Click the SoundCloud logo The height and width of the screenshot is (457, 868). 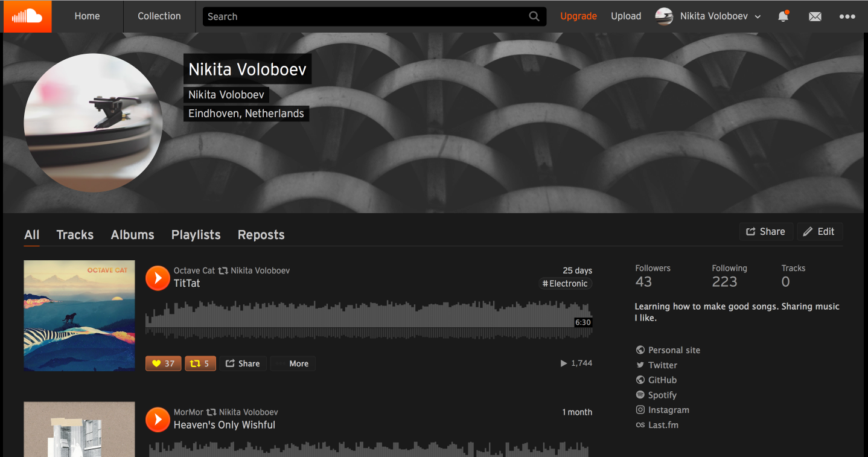click(x=28, y=16)
